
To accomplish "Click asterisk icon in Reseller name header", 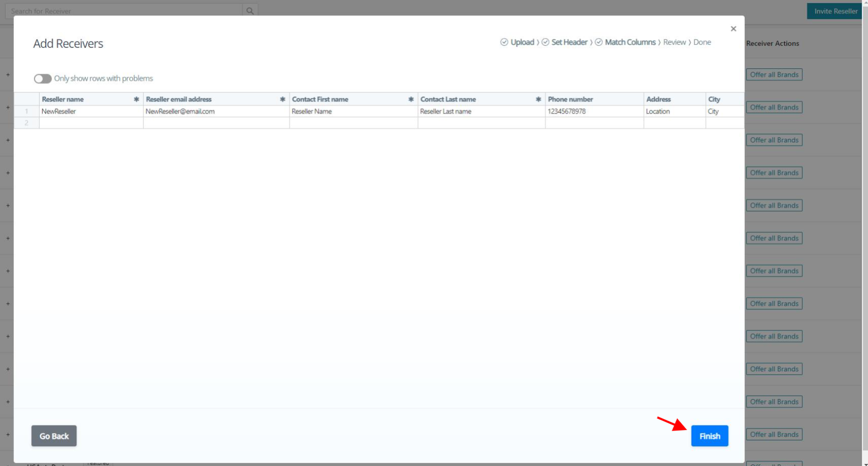I will click(x=136, y=99).
